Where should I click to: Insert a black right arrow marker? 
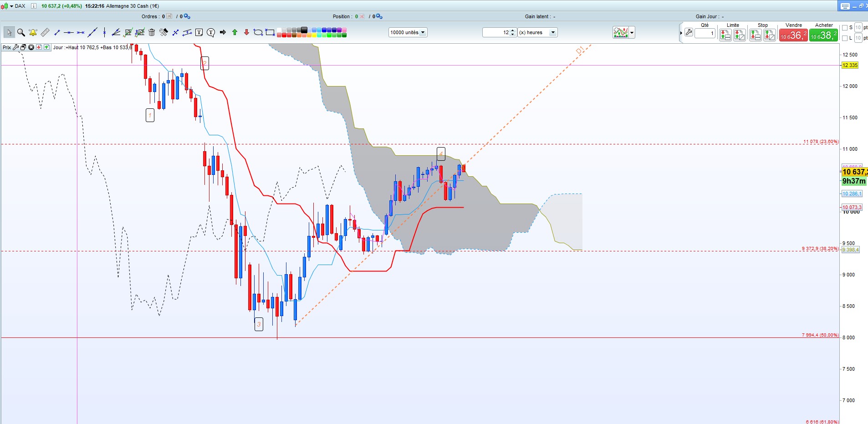point(223,32)
